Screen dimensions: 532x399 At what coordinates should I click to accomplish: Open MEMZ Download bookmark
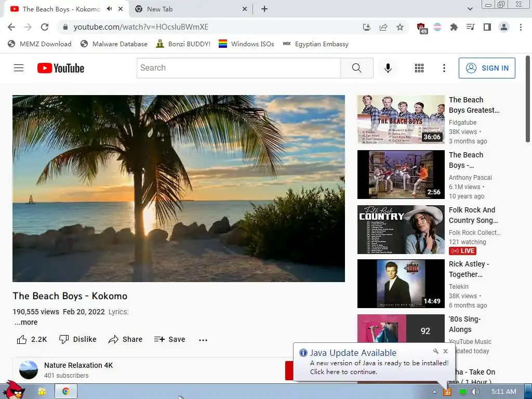click(39, 44)
